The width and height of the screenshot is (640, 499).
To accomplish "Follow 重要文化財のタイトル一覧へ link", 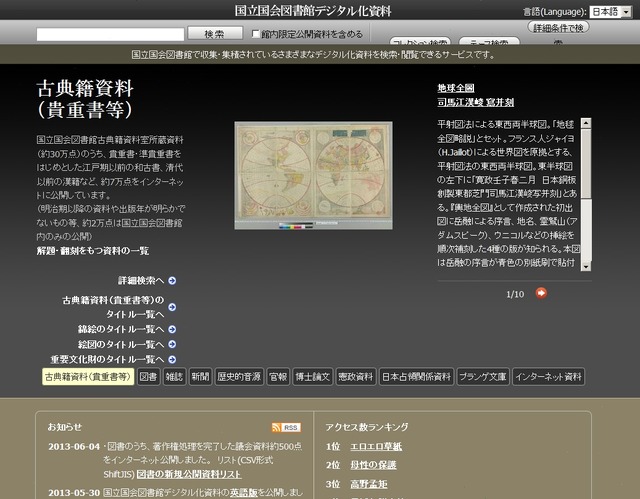I will click(x=107, y=359).
